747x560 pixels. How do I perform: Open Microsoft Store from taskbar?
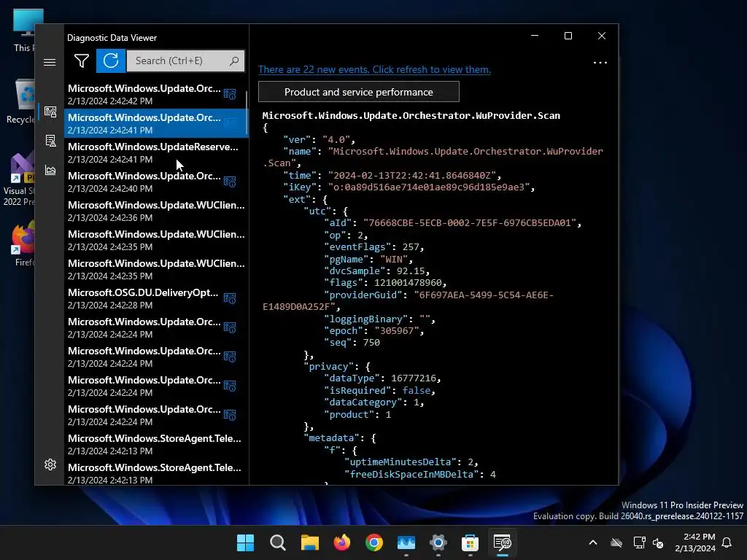[471, 542]
